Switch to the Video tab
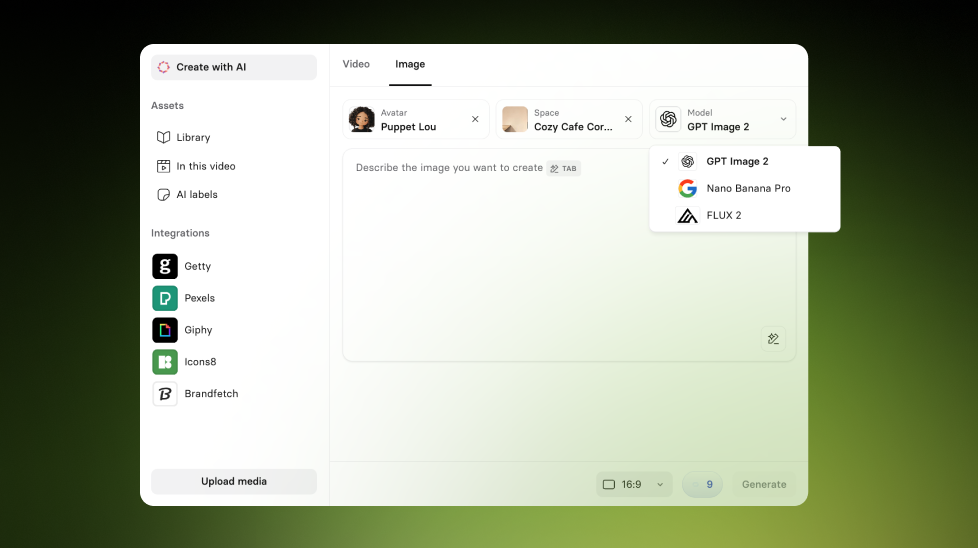978x548 pixels. pyautogui.click(x=356, y=64)
